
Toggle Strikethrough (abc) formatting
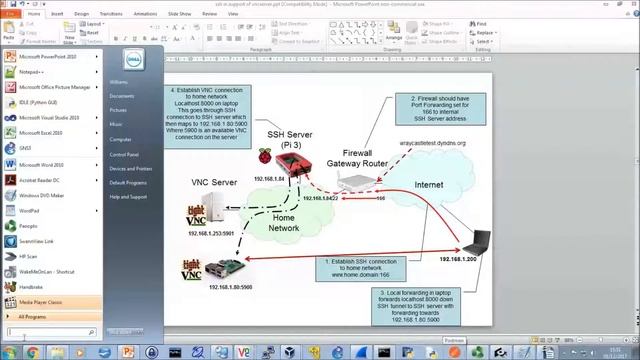point(154,39)
